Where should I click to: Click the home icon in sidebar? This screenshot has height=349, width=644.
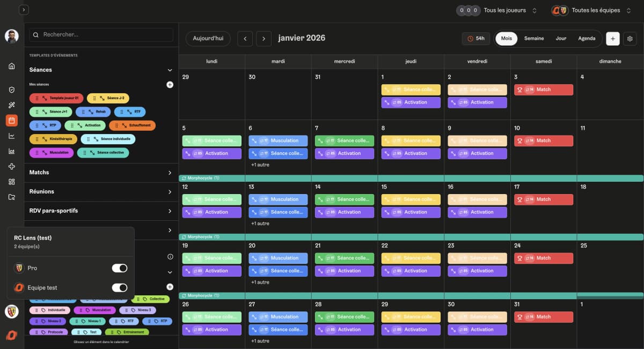[x=12, y=66]
